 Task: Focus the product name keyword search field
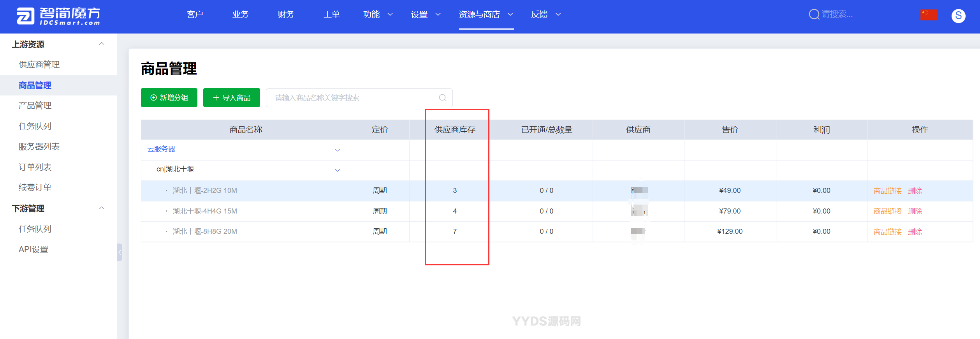tap(350, 98)
